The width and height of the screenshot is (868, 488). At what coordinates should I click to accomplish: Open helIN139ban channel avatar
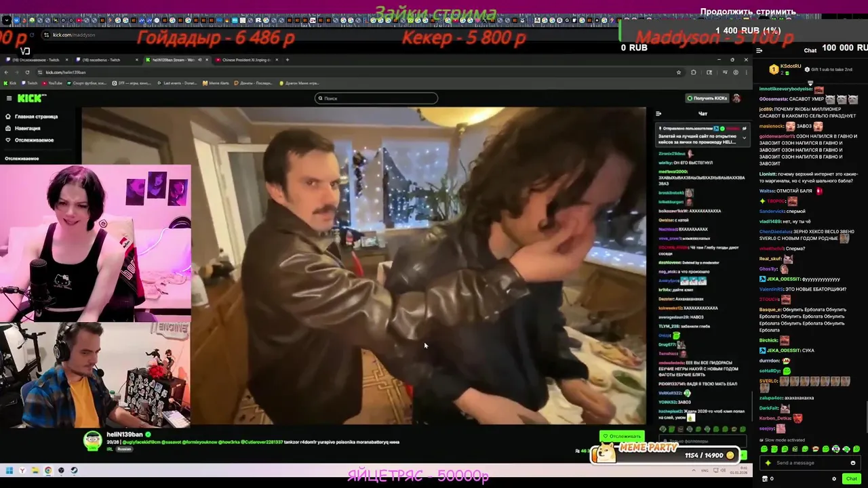(92, 440)
